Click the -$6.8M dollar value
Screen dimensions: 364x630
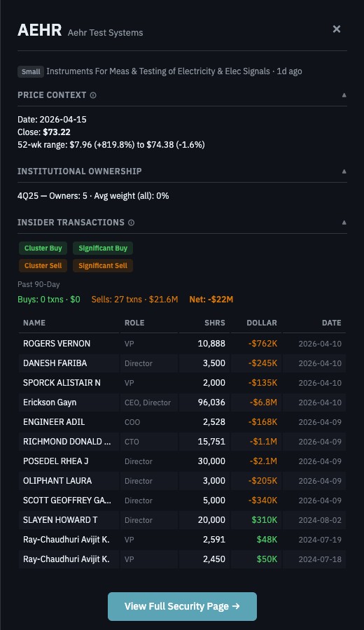(263, 402)
